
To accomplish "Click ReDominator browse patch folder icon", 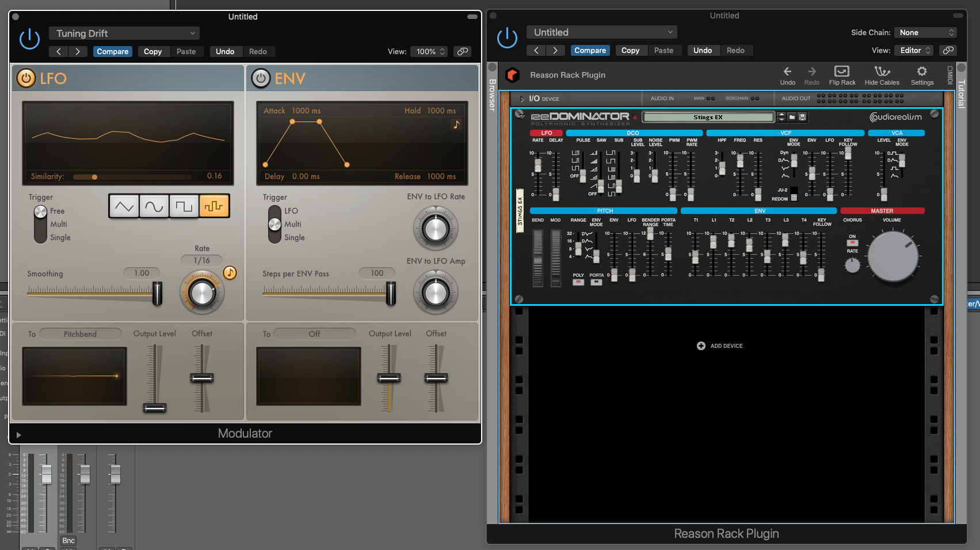I will (x=792, y=117).
